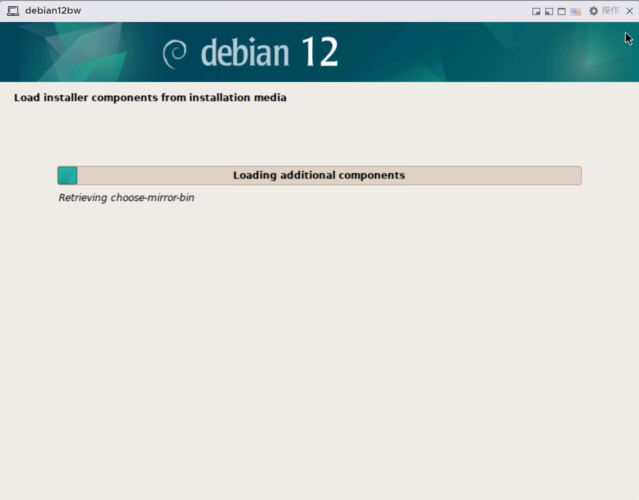
Task: Click the "Retrieving choose-mirror-bin" status text
Action: (x=126, y=198)
